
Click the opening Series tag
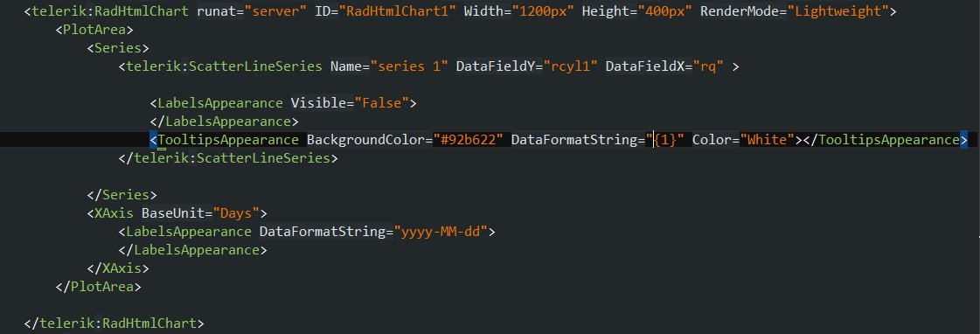[118, 48]
